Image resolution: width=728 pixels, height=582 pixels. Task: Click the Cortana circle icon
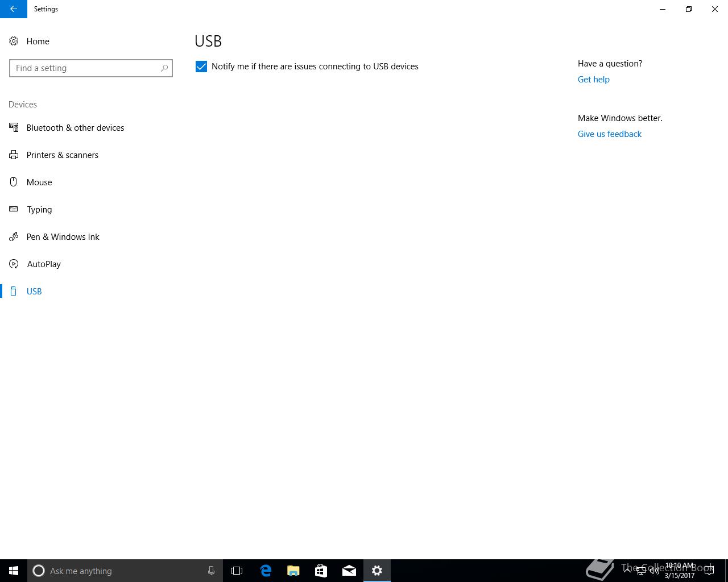(x=39, y=571)
